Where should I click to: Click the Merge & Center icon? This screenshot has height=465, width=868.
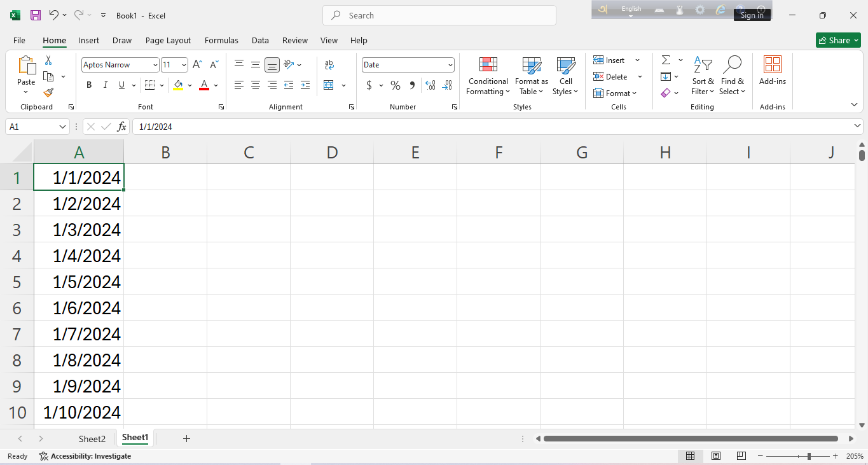pos(329,85)
